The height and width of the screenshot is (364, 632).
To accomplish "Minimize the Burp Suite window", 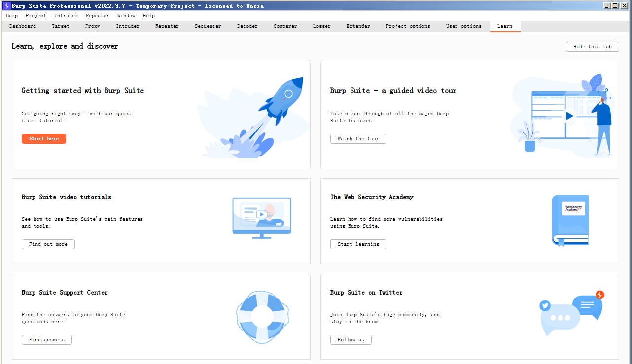I will pos(607,6).
